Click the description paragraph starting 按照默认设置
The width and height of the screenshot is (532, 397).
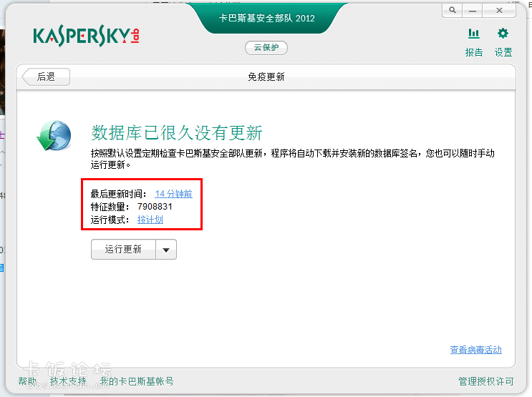[x=292, y=159]
